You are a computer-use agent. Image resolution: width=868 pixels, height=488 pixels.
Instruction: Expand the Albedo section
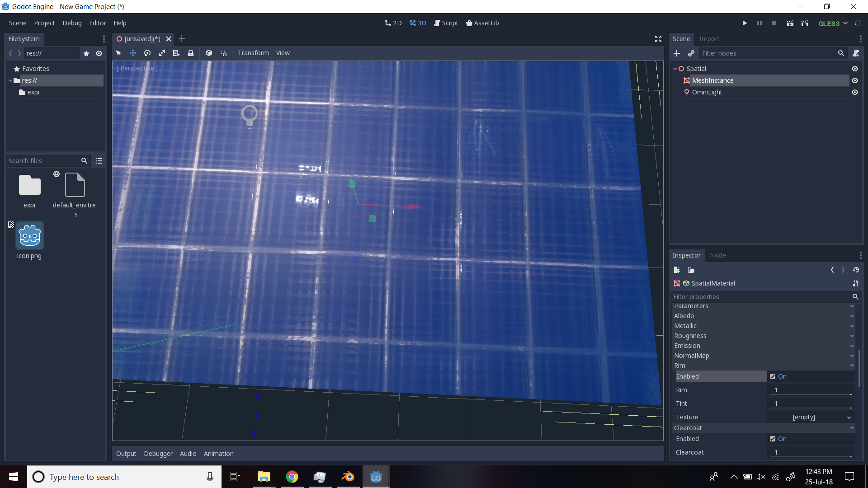pyautogui.click(x=852, y=316)
